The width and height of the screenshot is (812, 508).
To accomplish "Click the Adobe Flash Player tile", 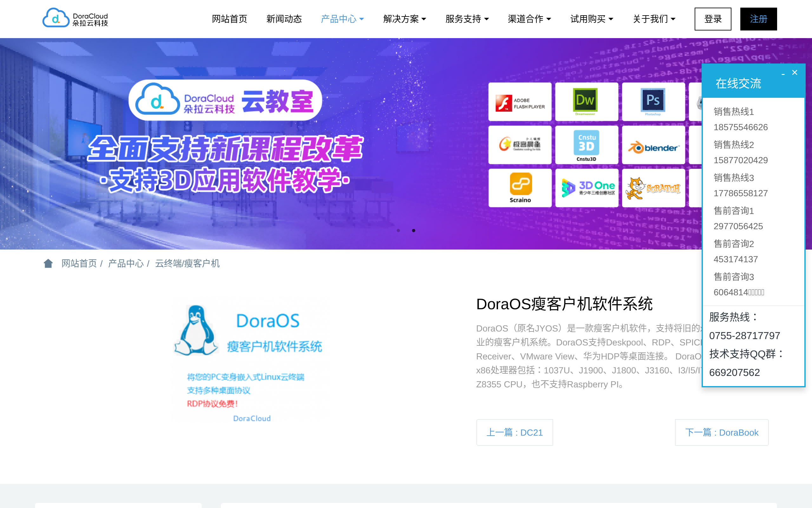I will (520, 102).
